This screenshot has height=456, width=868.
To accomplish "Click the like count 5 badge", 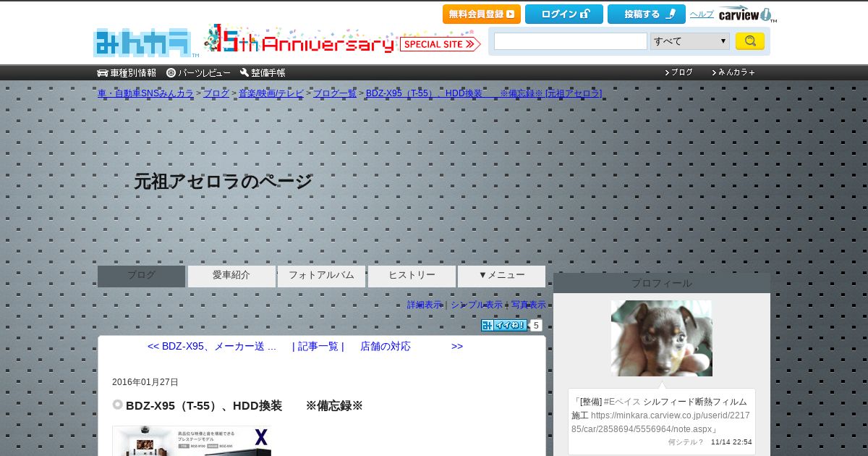I will click(x=536, y=326).
